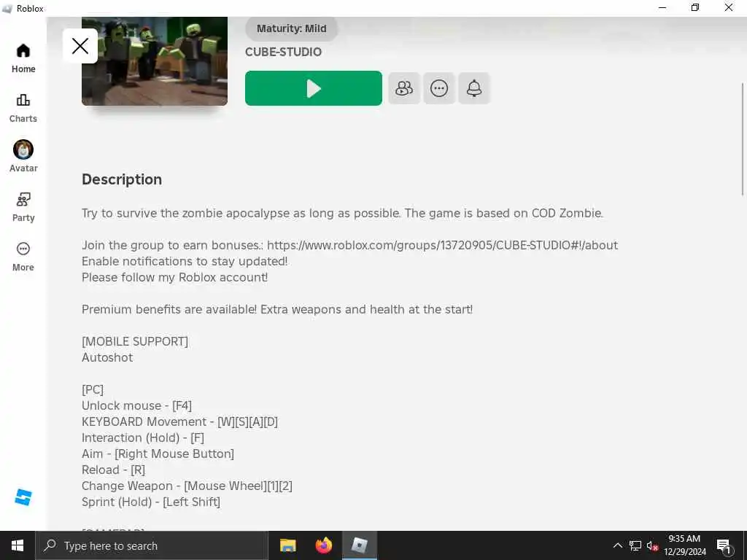Click 'Aim - [Right Mouse Button]' text
The width and height of the screenshot is (747, 560).
(x=158, y=454)
